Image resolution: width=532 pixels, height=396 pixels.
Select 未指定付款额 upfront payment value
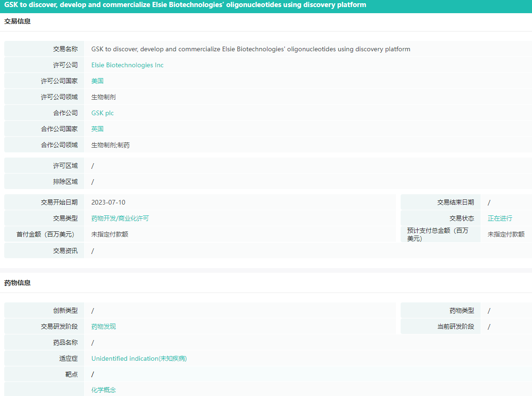(x=110, y=234)
